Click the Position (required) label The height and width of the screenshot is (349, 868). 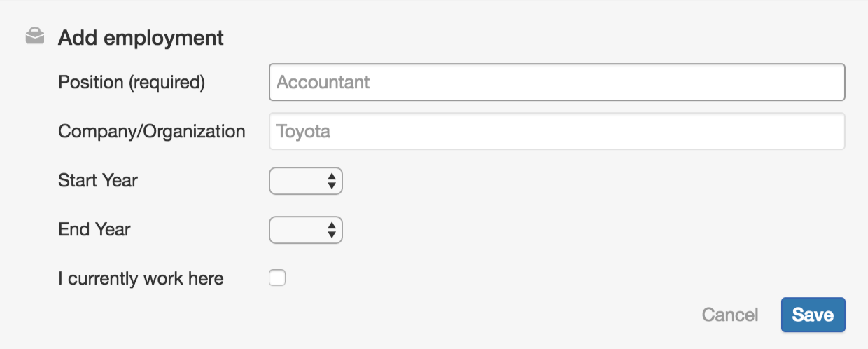pyautogui.click(x=132, y=82)
